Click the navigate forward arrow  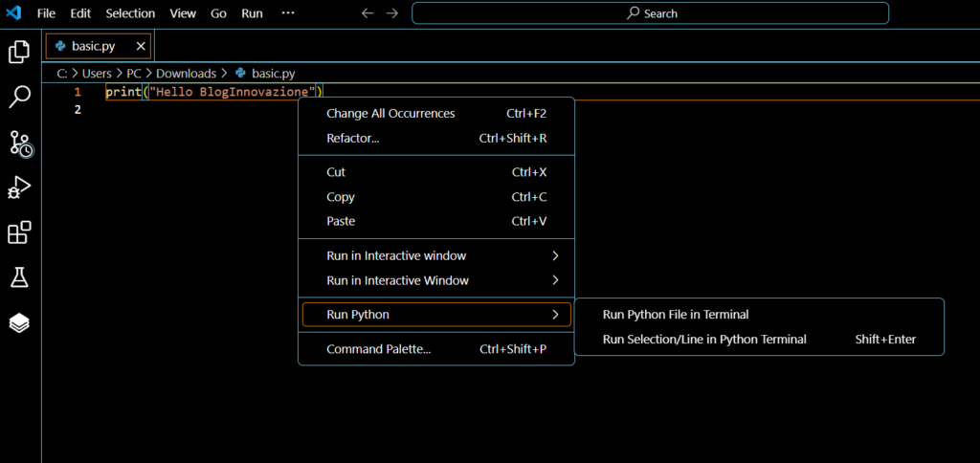tap(391, 13)
